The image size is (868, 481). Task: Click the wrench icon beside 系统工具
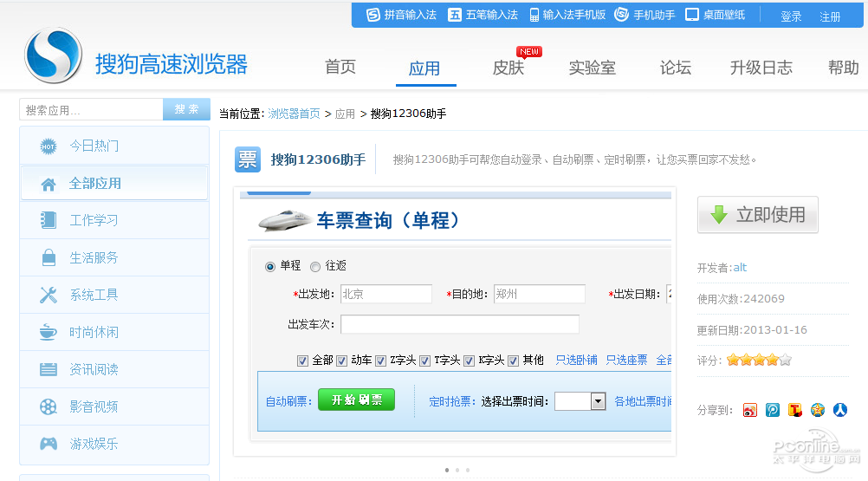(49, 295)
